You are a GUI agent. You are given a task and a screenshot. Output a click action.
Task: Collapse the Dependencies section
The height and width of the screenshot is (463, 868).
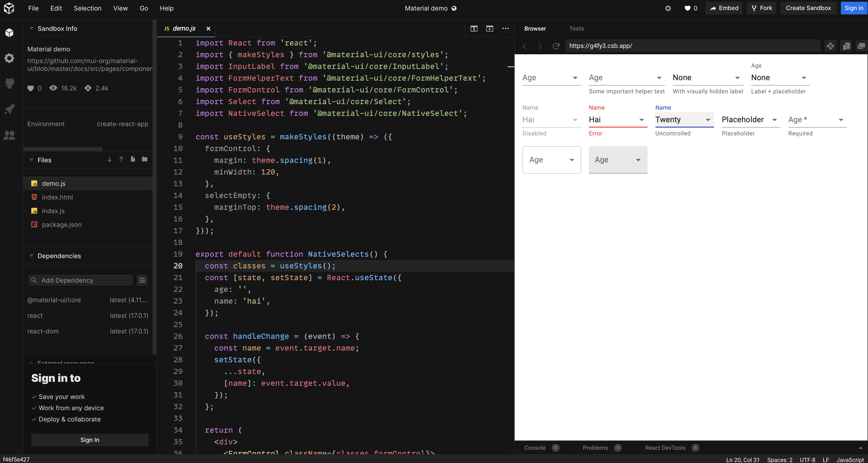point(31,256)
